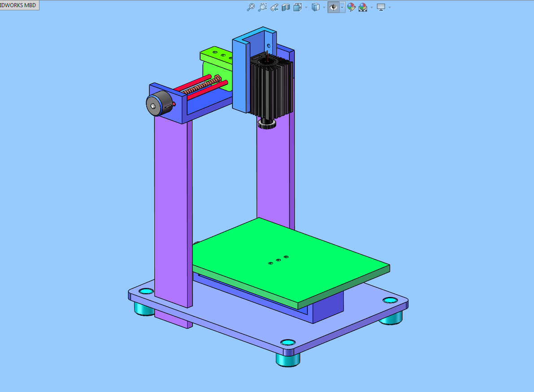Click the Edit Appearance icon
Viewport: 534px width, 392px height.
tap(351, 7)
